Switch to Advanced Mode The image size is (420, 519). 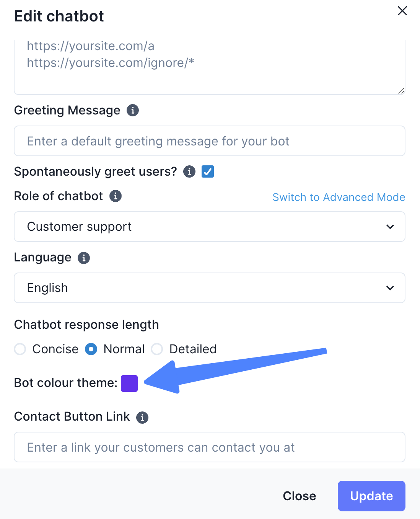(x=339, y=197)
